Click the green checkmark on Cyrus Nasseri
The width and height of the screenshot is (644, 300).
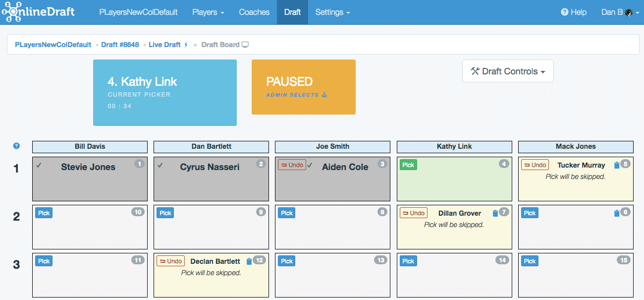tap(160, 165)
